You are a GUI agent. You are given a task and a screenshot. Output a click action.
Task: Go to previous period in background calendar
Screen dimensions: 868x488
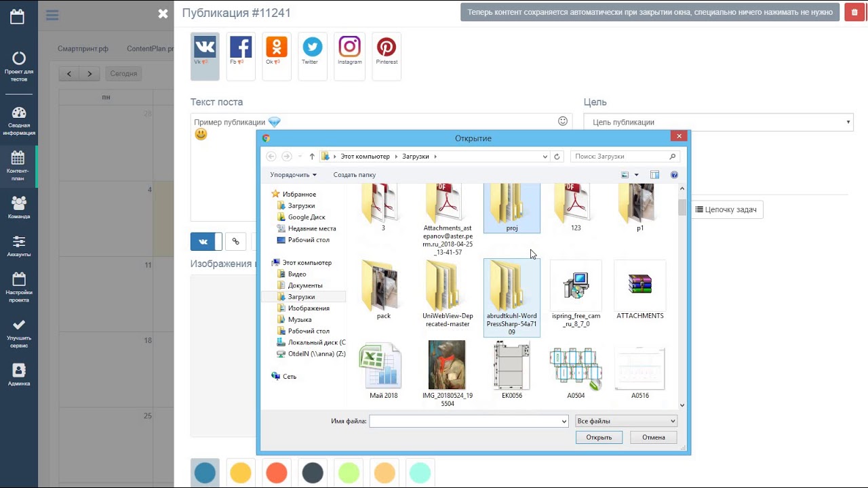(x=69, y=74)
